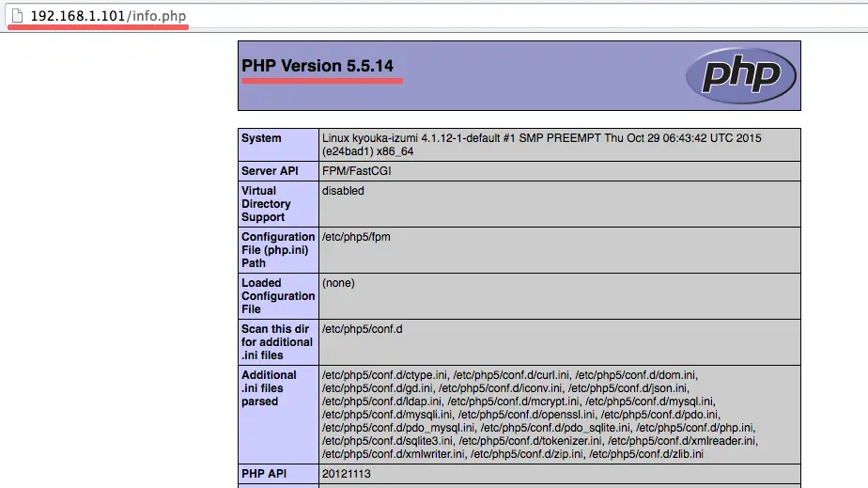The width and height of the screenshot is (868, 488).
Task: Select the FPM/FastCGI value
Action: [357, 170]
